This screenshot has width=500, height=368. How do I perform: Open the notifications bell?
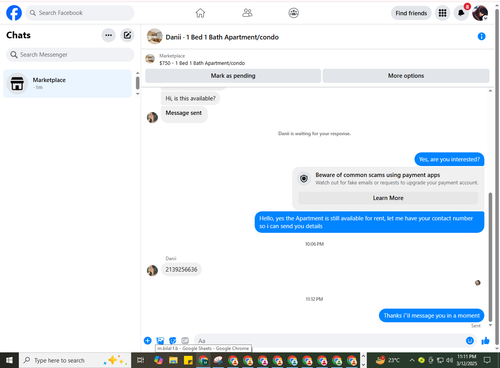pyautogui.click(x=461, y=13)
